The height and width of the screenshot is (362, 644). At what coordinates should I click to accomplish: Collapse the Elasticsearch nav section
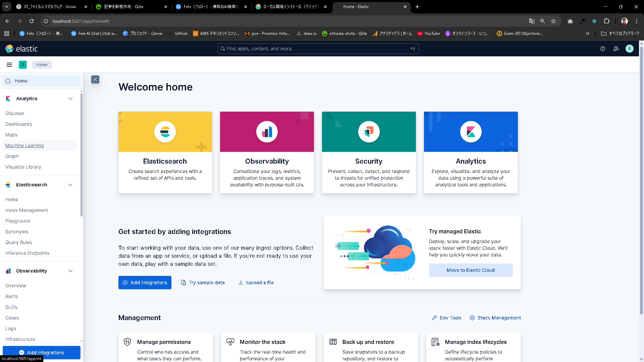70,185
